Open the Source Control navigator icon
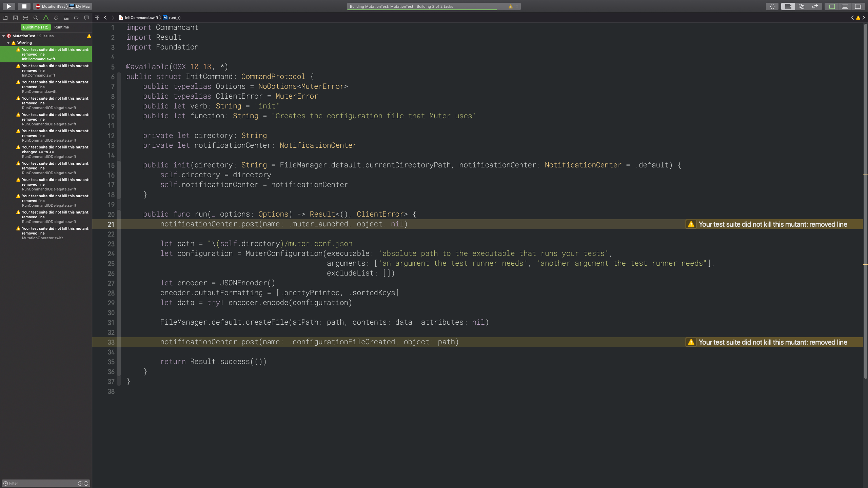Image resolution: width=868 pixels, height=488 pixels. [x=15, y=18]
